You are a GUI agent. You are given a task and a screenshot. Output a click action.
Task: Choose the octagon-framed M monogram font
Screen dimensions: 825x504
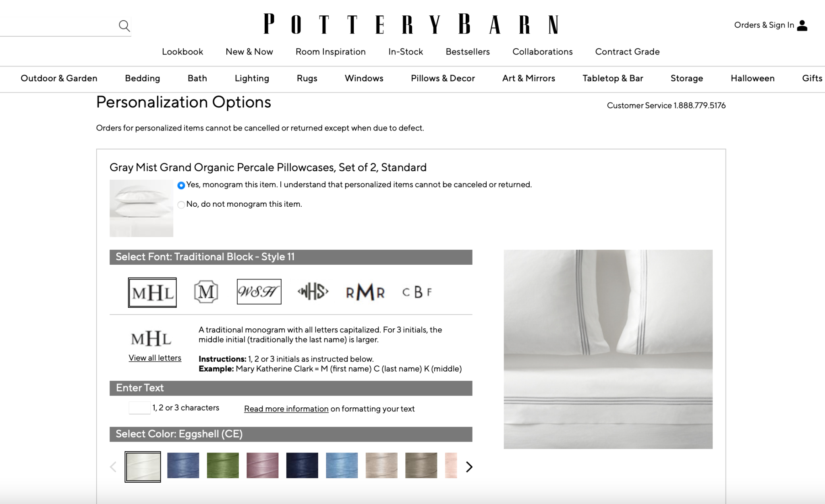point(206,292)
